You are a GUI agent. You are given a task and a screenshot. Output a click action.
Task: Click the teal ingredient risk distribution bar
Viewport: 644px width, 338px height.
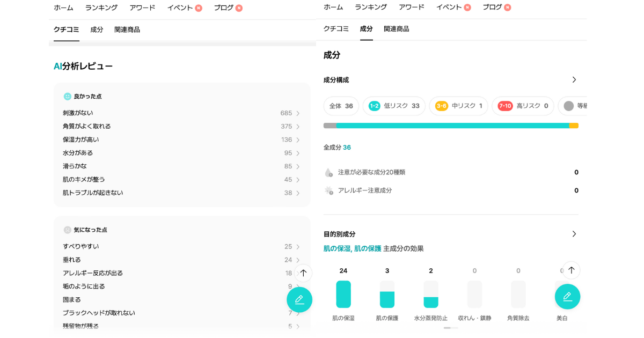[x=451, y=126]
